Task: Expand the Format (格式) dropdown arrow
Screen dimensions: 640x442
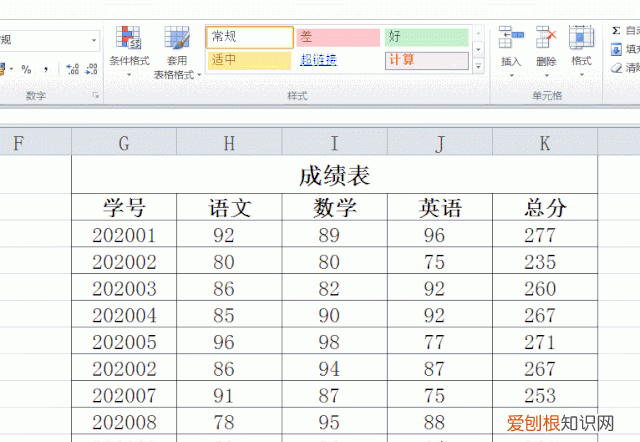Action: tap(582, 75)
